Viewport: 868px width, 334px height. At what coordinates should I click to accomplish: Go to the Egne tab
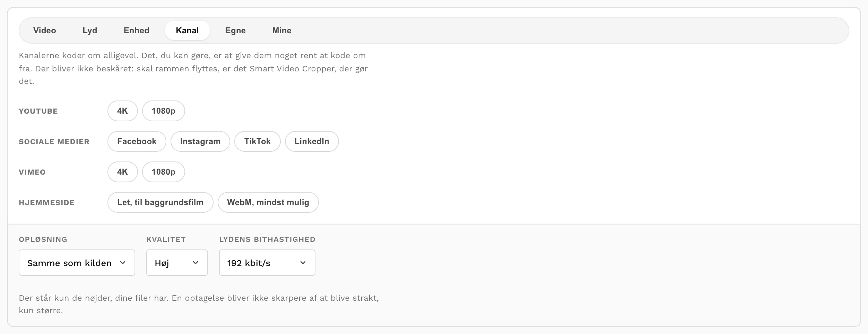click(x=235, y=30)
